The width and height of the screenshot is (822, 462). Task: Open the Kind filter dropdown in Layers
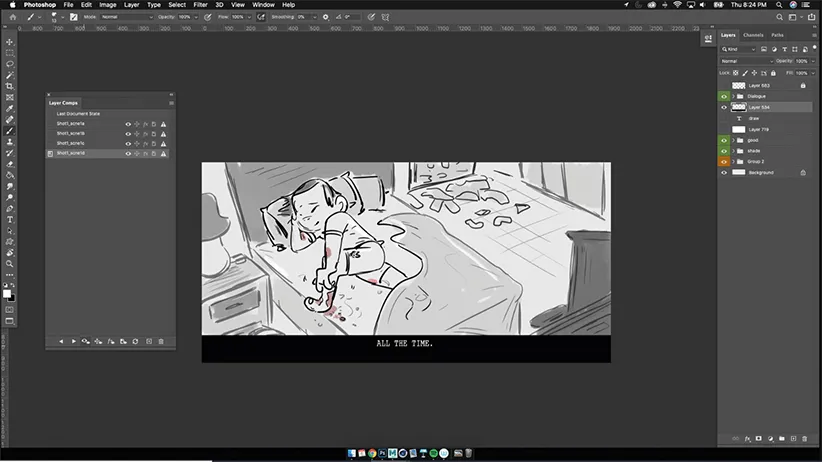(x=743, y=48)
